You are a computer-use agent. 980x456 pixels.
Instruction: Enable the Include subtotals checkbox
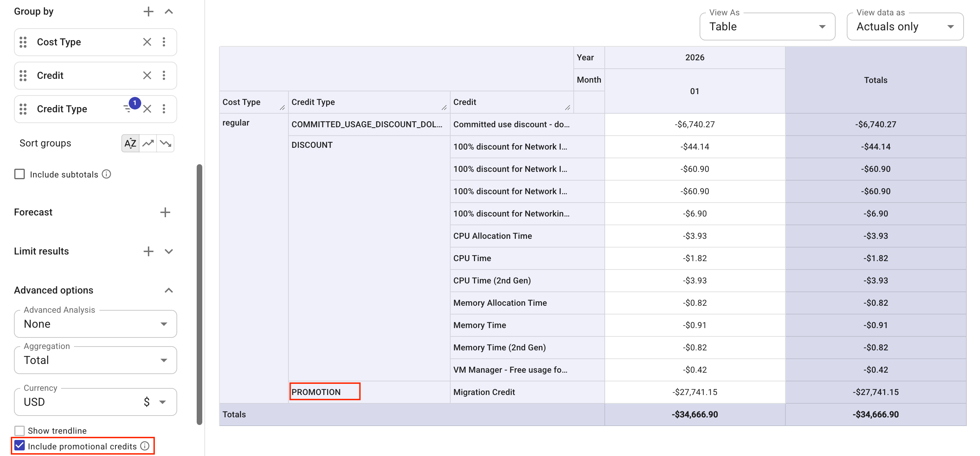[x=20, y=174]
